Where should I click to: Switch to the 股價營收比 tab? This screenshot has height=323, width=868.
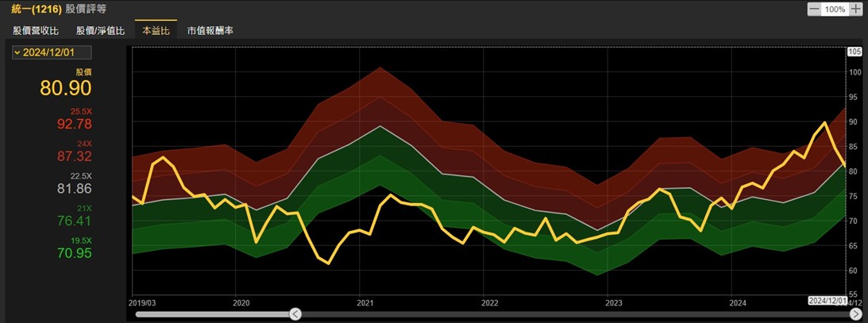point(36,30)
